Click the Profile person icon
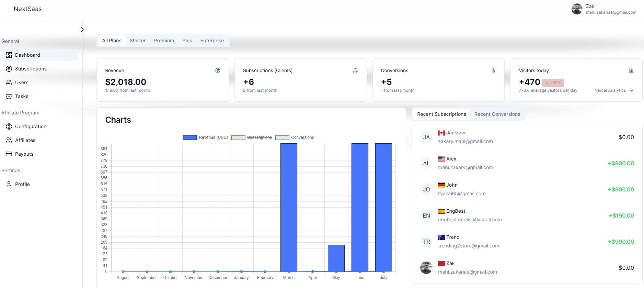The width and height of the screenshot is (644, 288). click(9, 184)
